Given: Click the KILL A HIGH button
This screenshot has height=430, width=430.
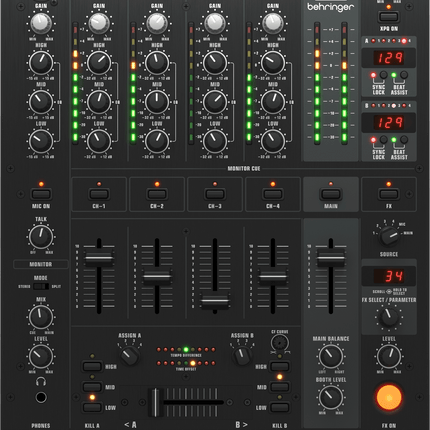Looking at the screenshot, I should pos(92,367).
